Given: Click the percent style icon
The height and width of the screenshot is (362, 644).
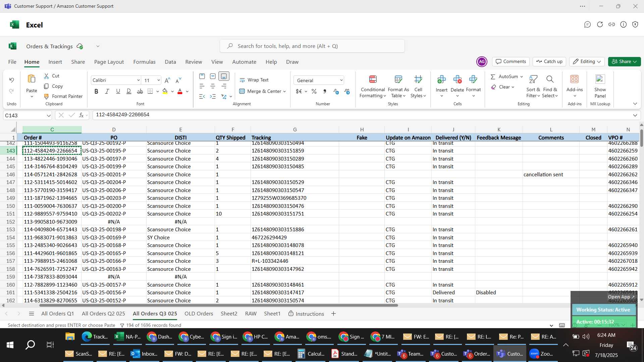Looking at the screenshot, I should click(x=314, y=91).
